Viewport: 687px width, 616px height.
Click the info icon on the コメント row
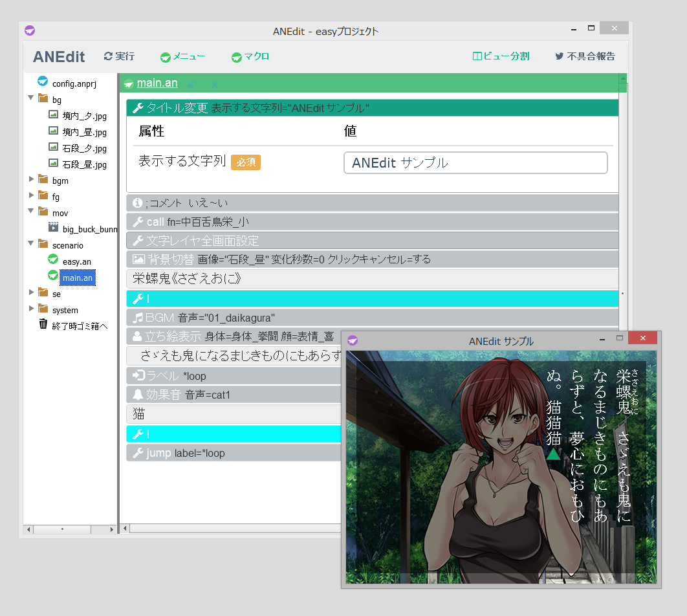[138, 203]
